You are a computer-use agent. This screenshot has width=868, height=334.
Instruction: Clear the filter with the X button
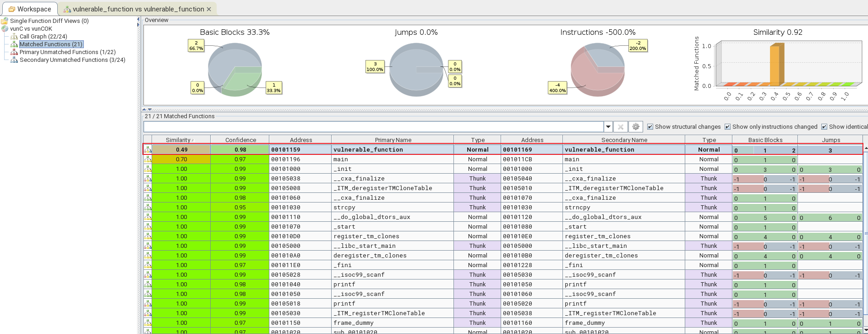coord(621,127)
